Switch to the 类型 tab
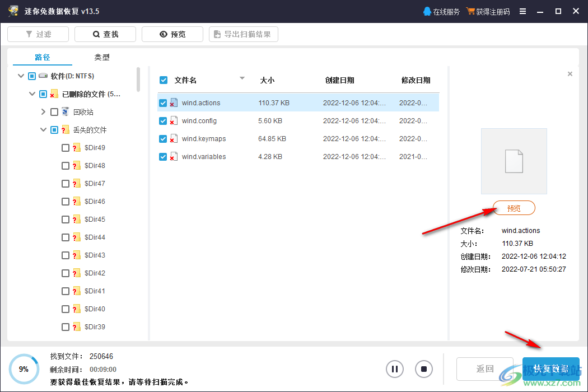The image size is (588, 392). 102,57
